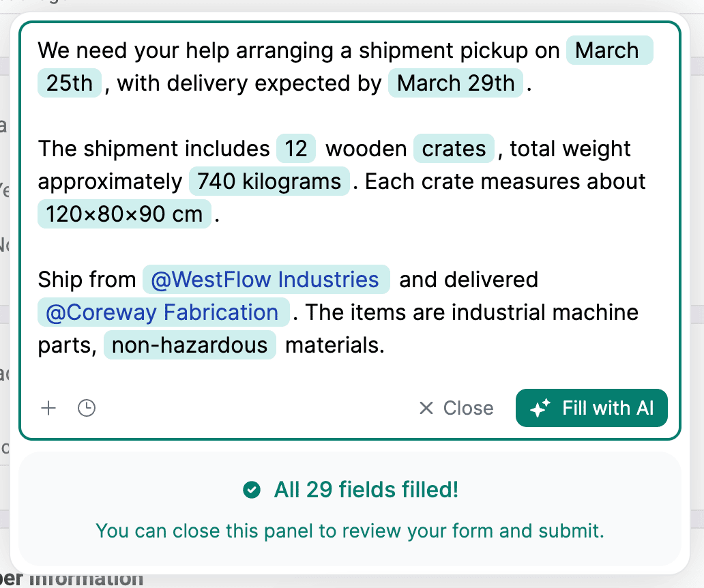The height and width of the screenshot is (588, 704).
Task: Click the highlighted crates chip
Action: 454,149
